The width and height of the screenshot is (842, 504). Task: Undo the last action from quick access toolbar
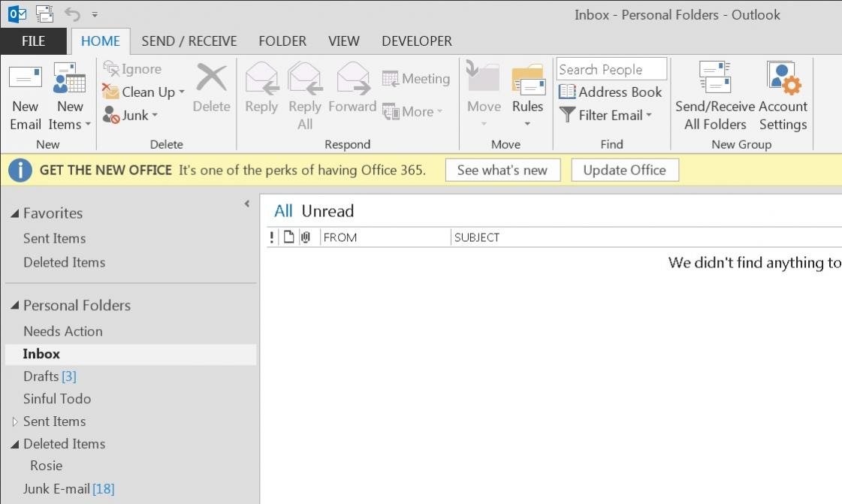(71, 14)
